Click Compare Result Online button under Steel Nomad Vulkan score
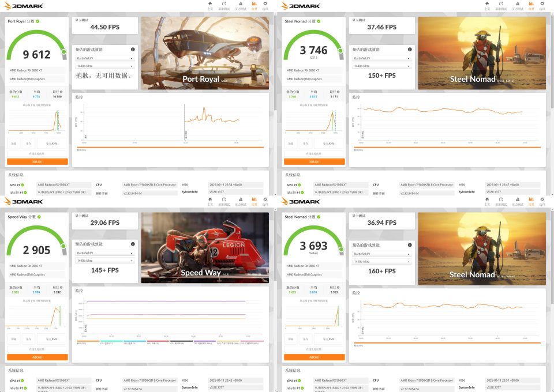This screenshot has height=392, width=554. click(x=314, y=349)
